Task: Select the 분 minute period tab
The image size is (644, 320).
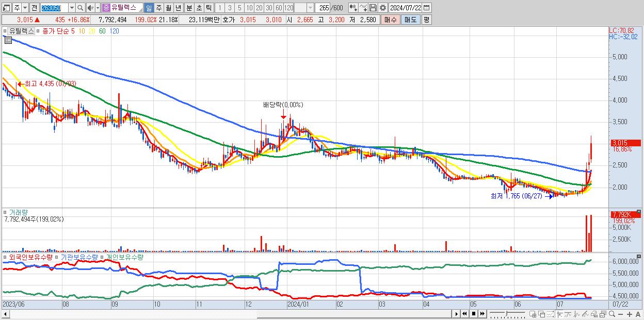Action: [189, 8]
